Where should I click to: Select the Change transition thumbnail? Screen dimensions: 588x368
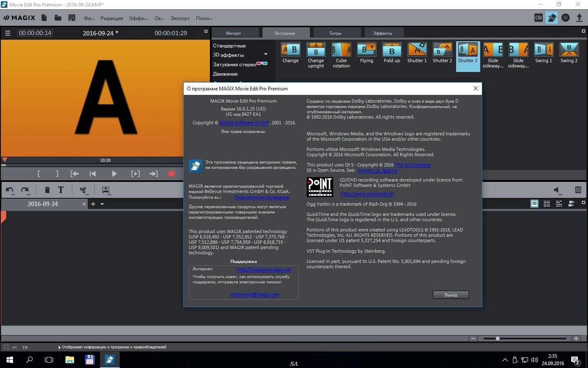click(290, 50)
